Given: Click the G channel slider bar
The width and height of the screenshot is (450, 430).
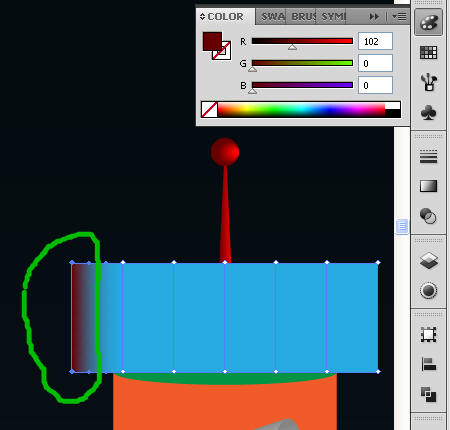Looking at the screenshot, I should pyautogui.click(x=302, y=63).
